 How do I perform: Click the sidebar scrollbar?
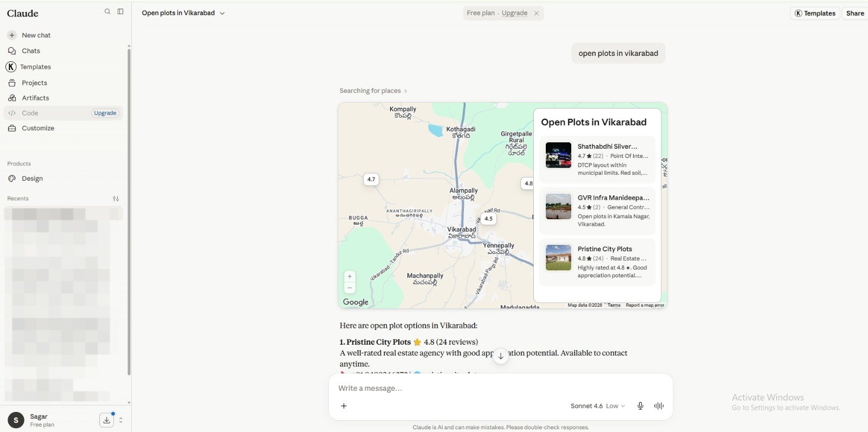pyautogui.click(x=129, y=212)
